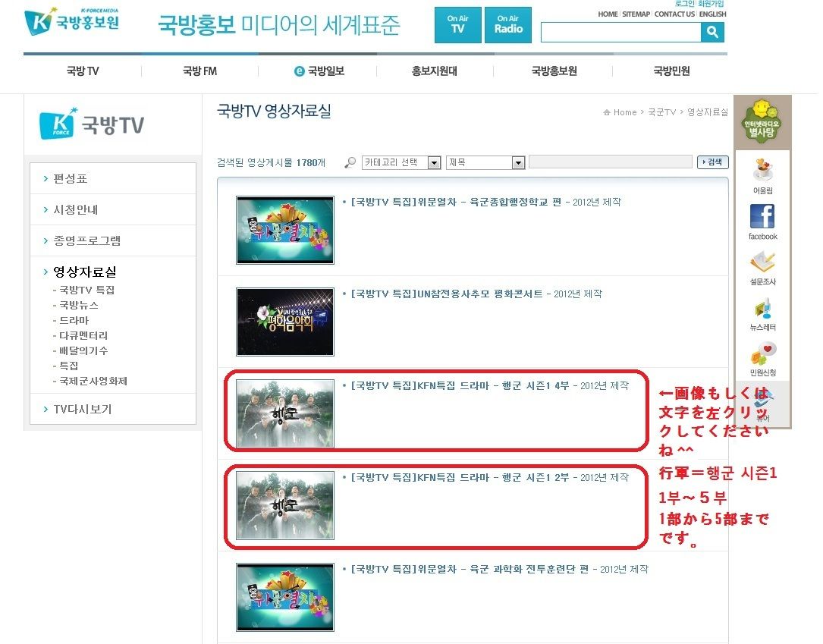Select 다큐멘터리 under 영상자료실
Image resolution: width=823 pixels, height=644 pixels.
click(x=83, y=335)
